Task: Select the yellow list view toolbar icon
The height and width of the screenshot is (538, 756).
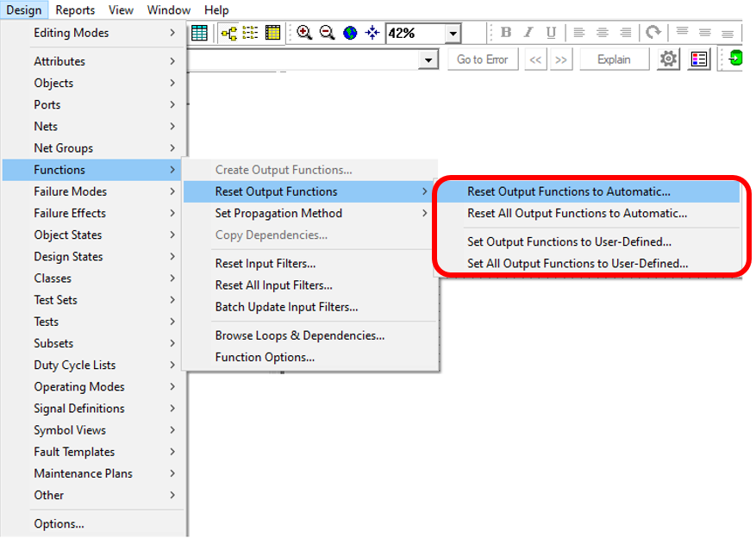Action: [250, 33]
